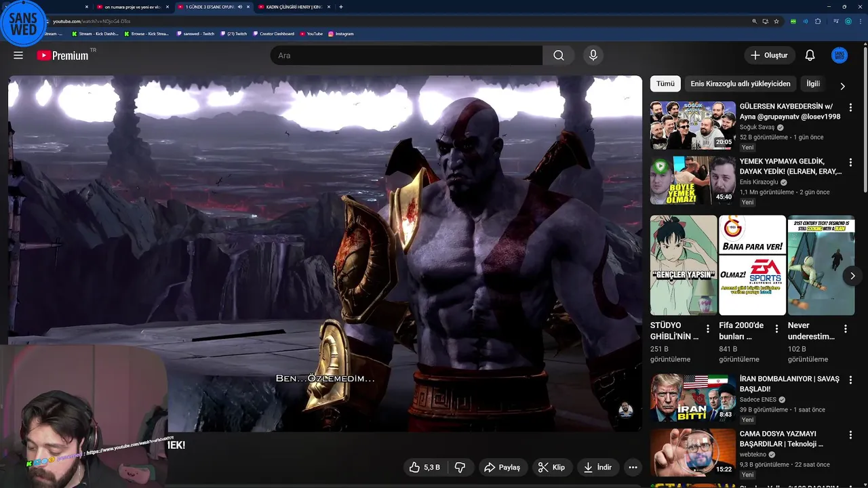Open Browse - Kick Stream bookmark

coord(146,34)
